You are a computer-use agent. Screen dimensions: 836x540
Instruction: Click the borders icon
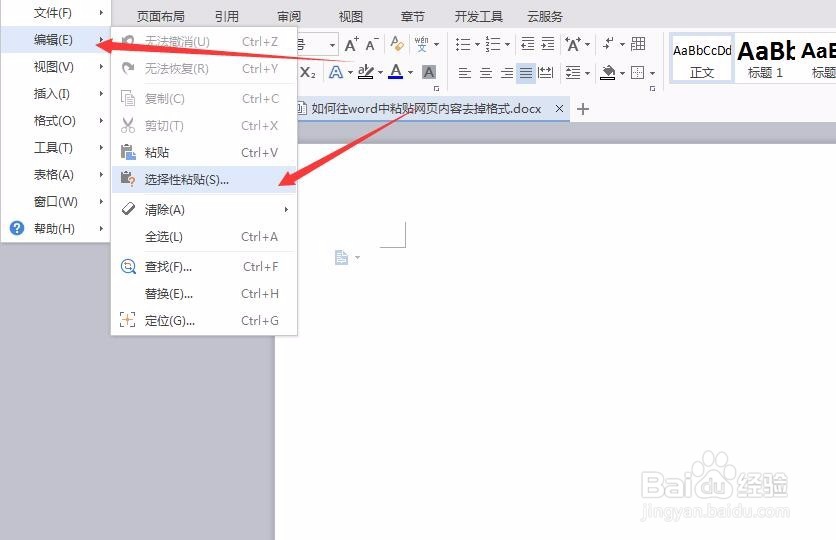click(x=637, y=72)
